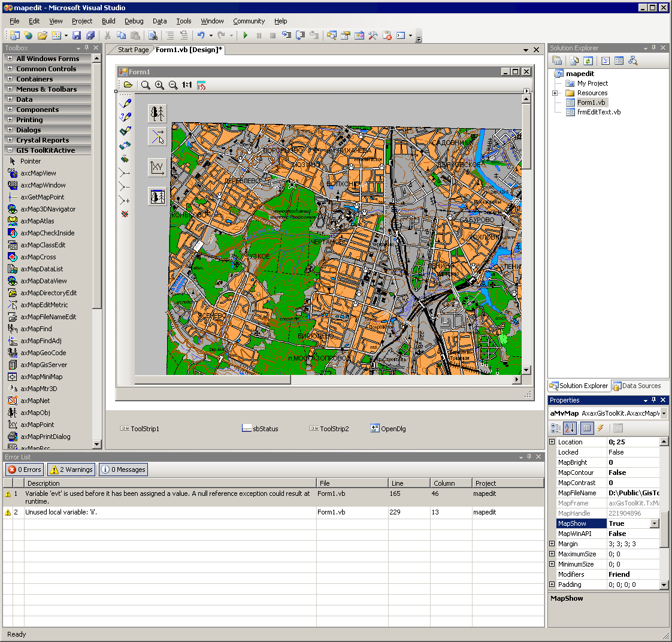Image resolution: width=672 pixels, height=642 pixels.
Task: Switch to the Start Page tab
Action: (134, 50)
